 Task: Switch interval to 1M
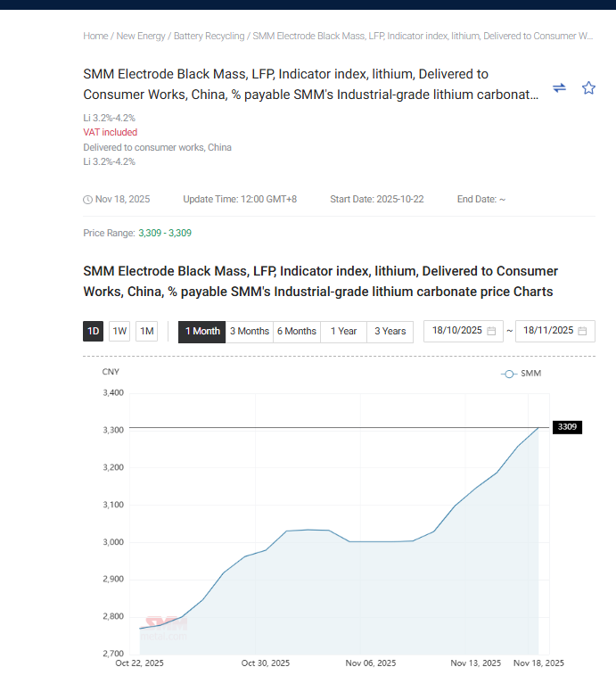click(x=147, y=332)
